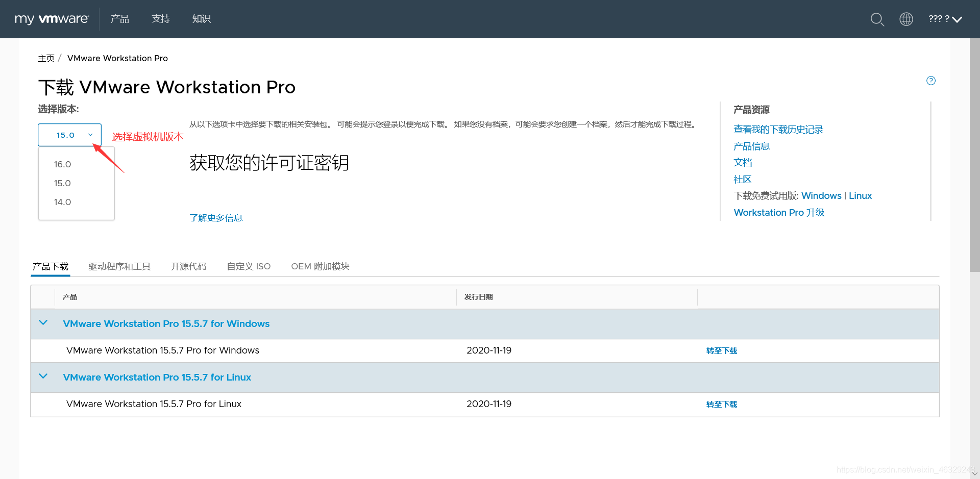Collapse Workstation Pro 15.5.7 for Linux chevron
Image resolution: width=980 pixels, height=479 pixels.
(x=43, y=376)
